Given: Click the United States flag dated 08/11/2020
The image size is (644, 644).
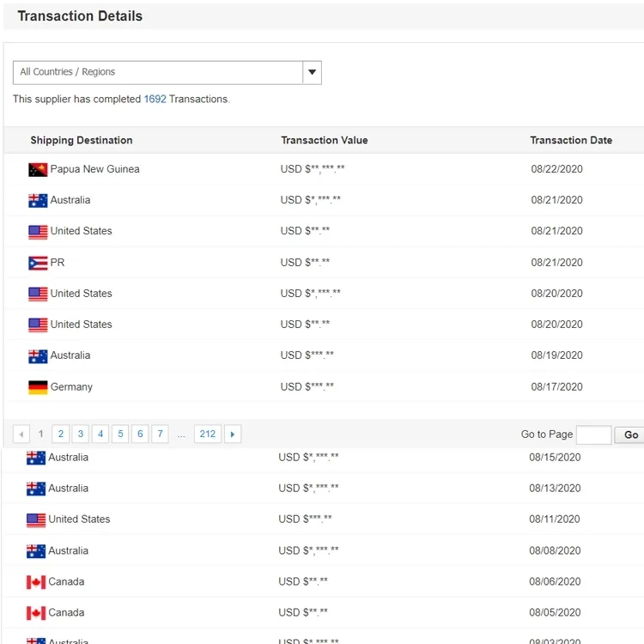Looking at the screenshot, I should click(36, 519).
